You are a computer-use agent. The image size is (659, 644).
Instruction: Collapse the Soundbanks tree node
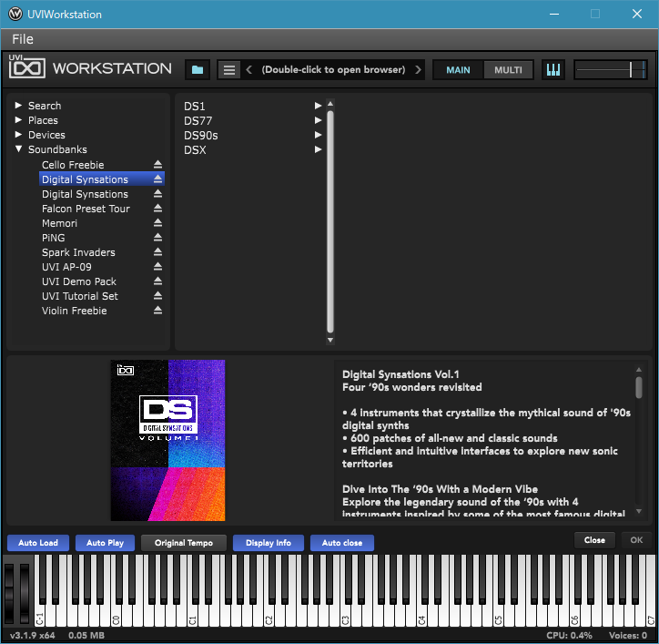click(18, 148)
